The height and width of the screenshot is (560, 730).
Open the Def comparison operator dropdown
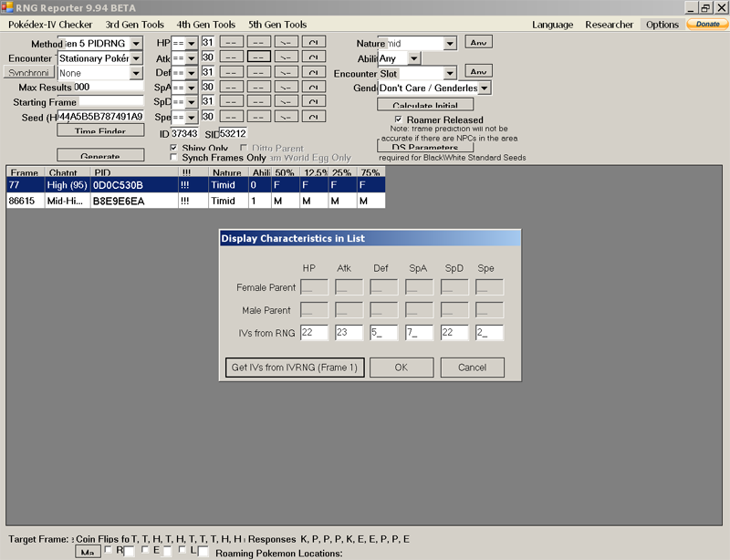(191, 73)
